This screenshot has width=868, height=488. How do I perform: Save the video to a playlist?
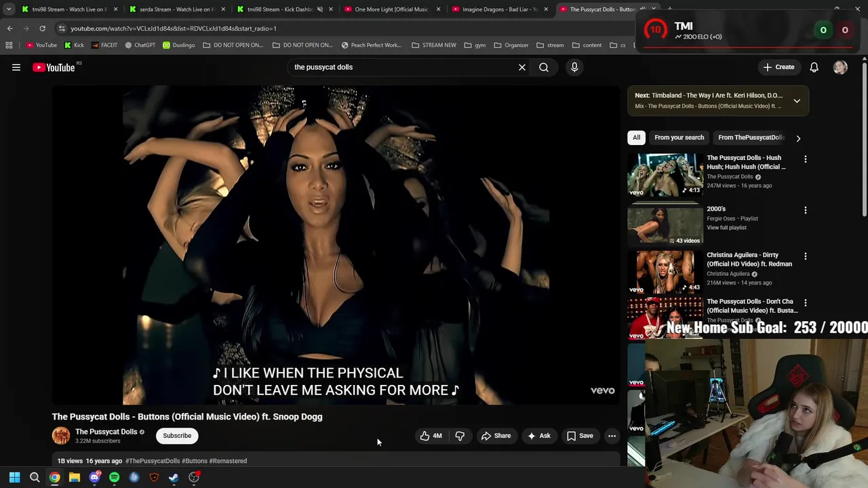[x=580, y=436]
